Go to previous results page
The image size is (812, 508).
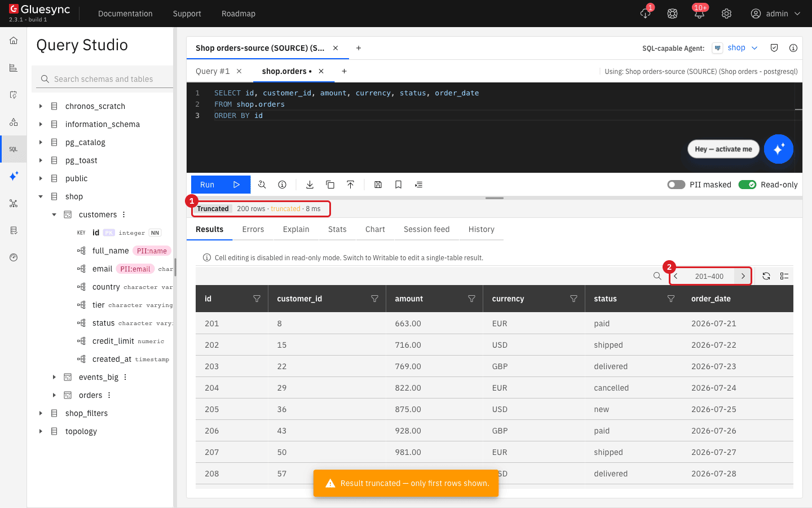(x=676, y=276)
